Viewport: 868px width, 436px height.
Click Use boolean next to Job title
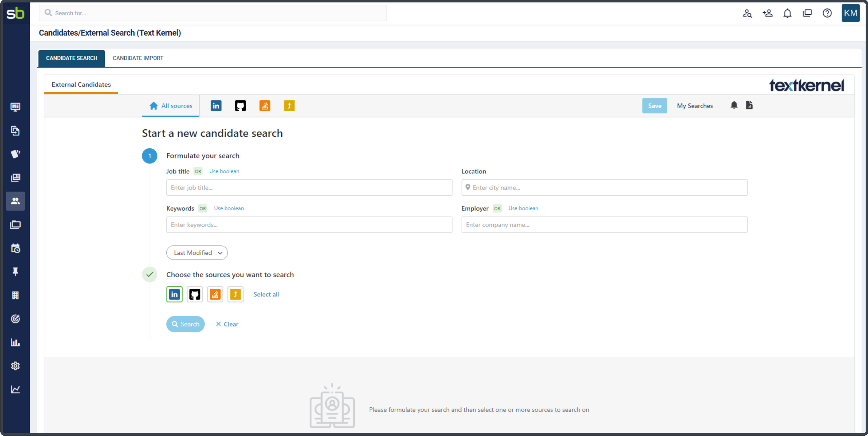[x=224, y=171]
